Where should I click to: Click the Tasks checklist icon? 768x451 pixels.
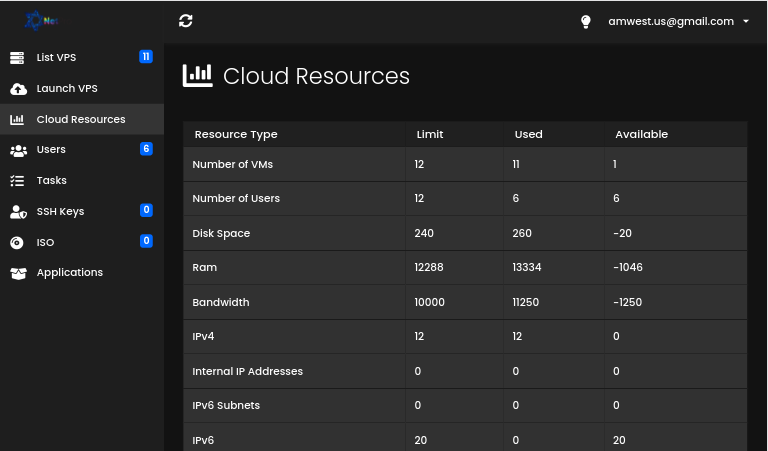coord(17,181)
